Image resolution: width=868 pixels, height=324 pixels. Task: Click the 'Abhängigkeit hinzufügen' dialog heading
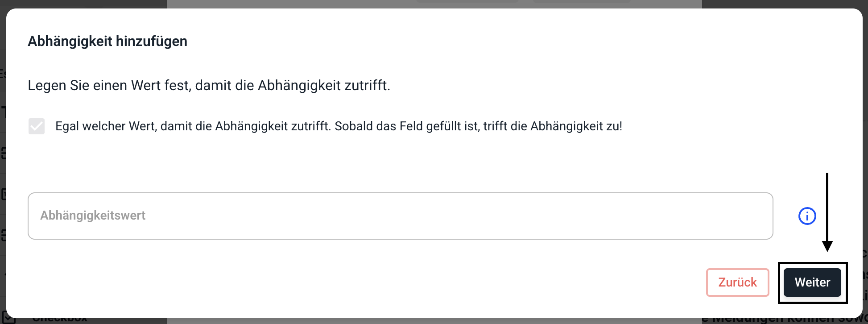tap(107, 42)
